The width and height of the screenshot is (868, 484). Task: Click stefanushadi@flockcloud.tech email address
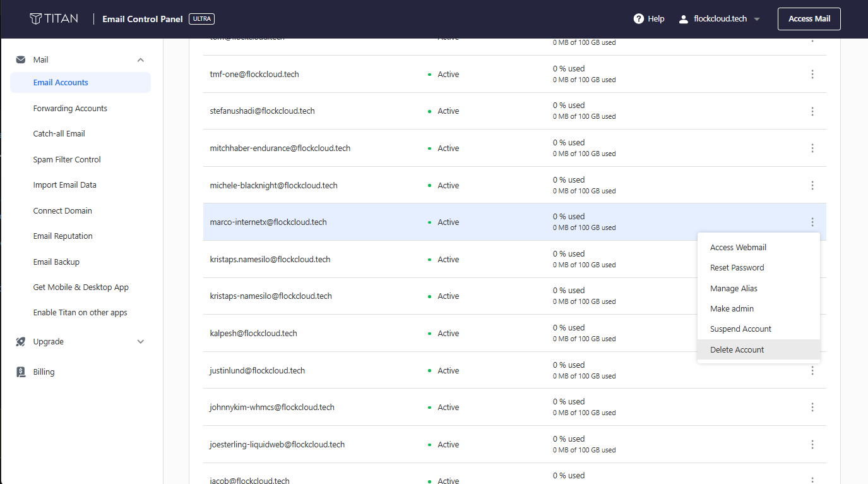pyautogui.click(x=262, y=111)
